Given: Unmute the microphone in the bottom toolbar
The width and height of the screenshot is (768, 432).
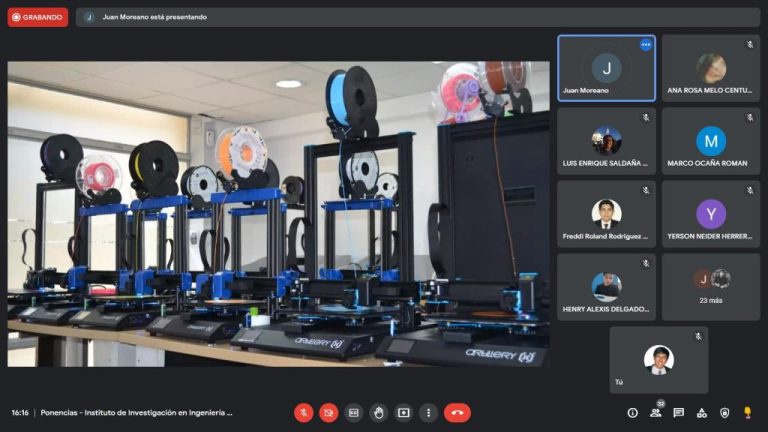Looking at the screenshot, I should (304, 412).
